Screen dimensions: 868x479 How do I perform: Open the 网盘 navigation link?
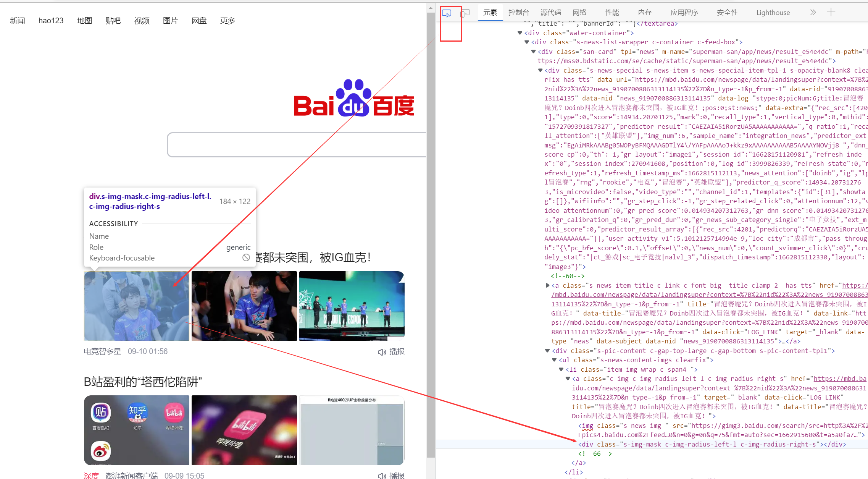(x=199, y=21)
